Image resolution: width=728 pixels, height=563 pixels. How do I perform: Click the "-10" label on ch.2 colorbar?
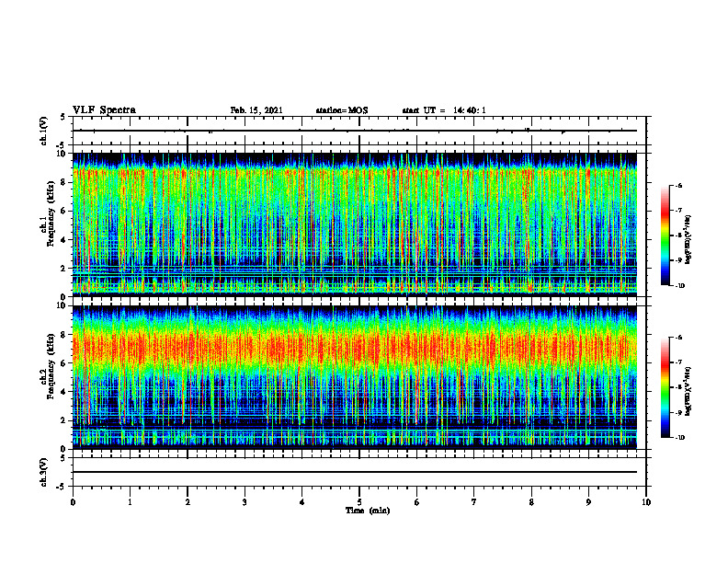(x=679, y=438)
